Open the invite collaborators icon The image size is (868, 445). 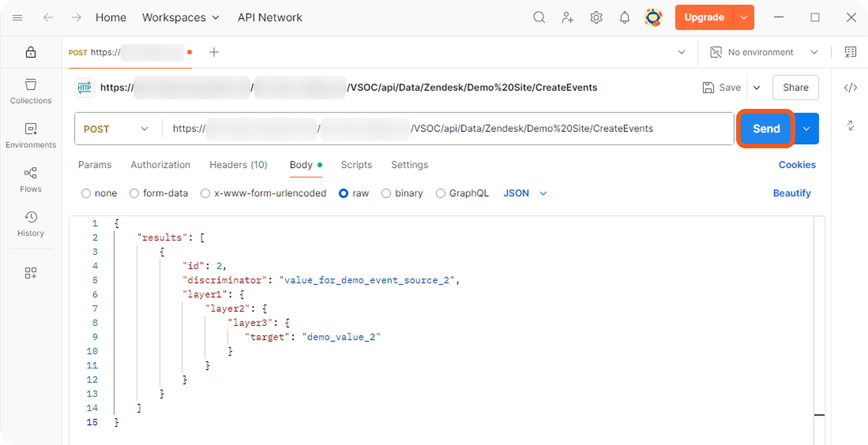click(567, 17)
